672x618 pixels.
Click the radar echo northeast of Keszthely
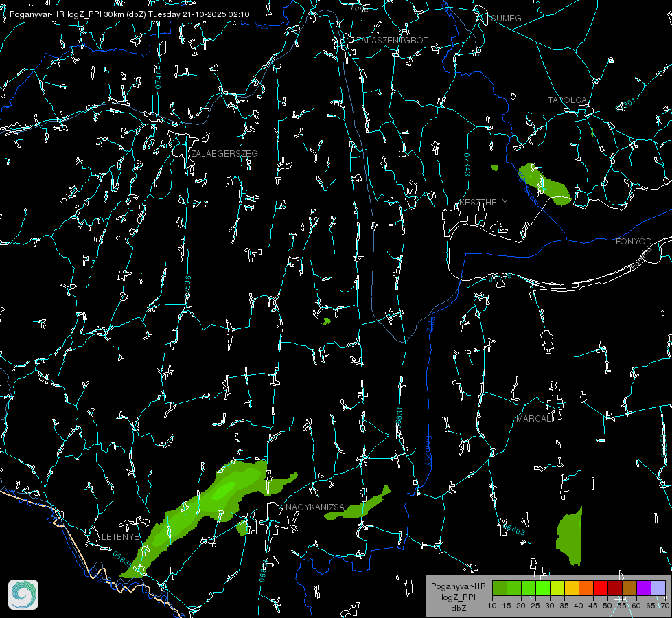click(x=544, y=185)
